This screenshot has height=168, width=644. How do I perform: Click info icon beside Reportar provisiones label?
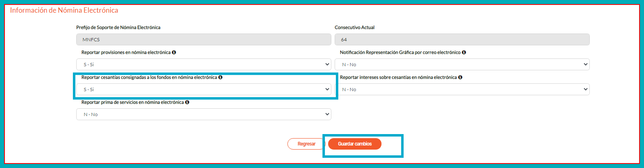[174, 52]
